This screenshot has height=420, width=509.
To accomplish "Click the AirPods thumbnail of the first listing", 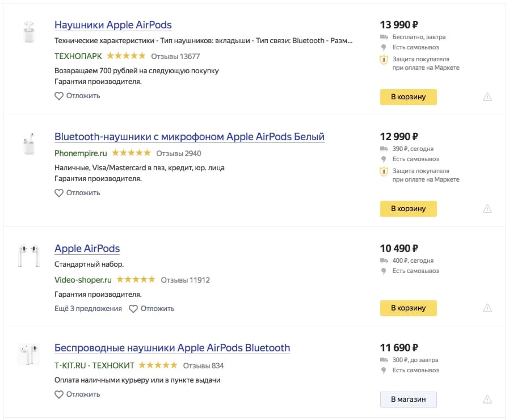I will coord(29,31).
